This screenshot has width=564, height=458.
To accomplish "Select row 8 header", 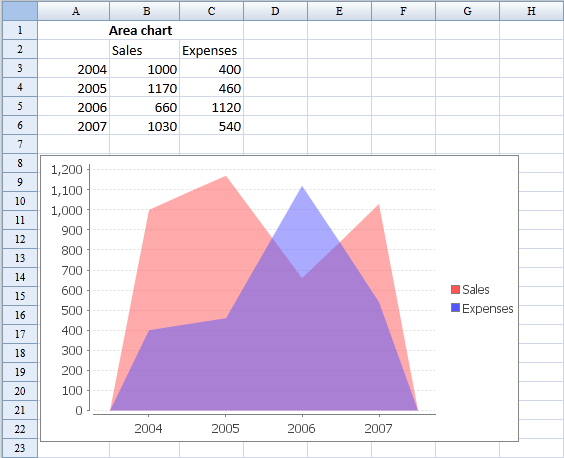I will [20, 163].
